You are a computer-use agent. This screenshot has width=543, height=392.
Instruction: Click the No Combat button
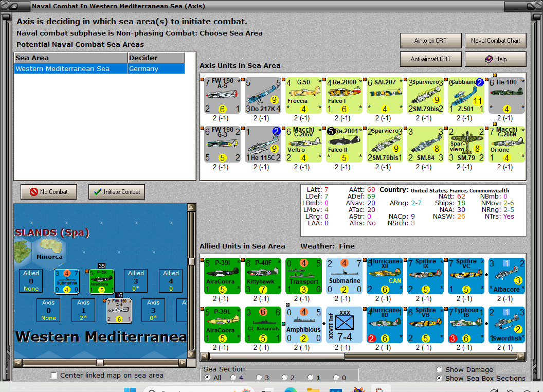49,192
